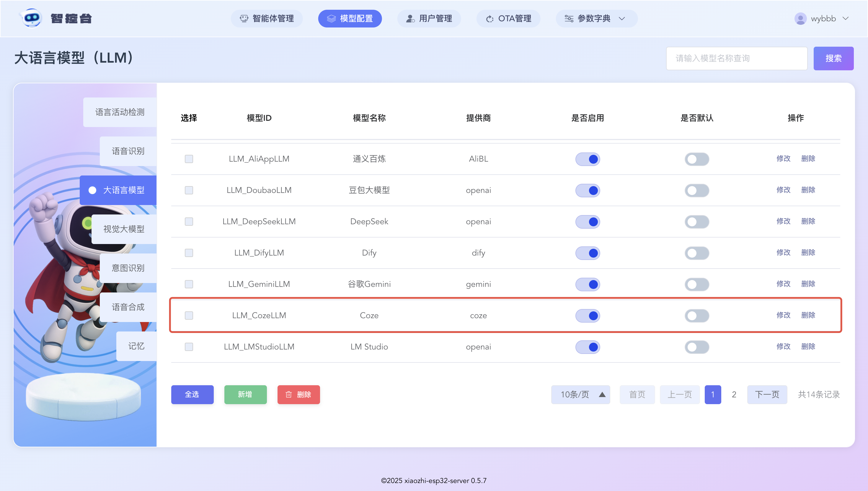
Task: Click the trash icon on red delete button
Action: pyautogui.click(x=288, y=394)
